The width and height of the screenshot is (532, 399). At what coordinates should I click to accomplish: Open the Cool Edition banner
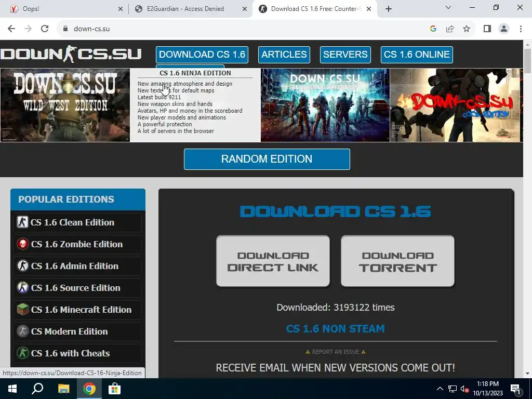click(455, 105)
